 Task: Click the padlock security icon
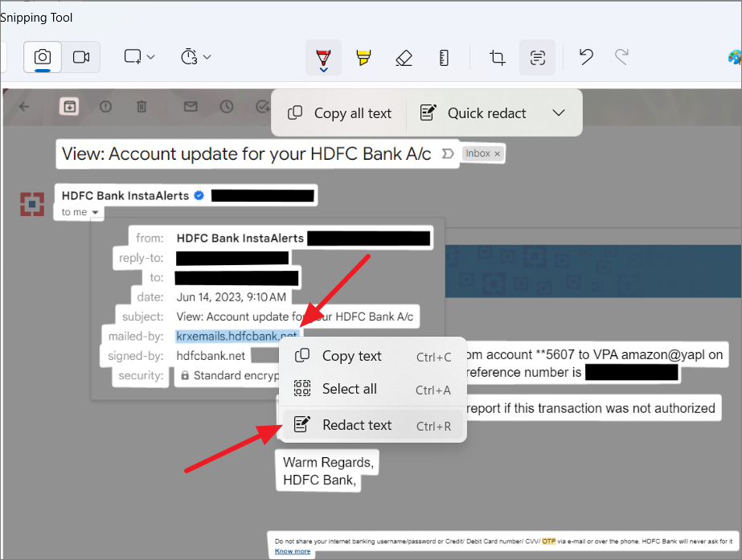(185, 375)
